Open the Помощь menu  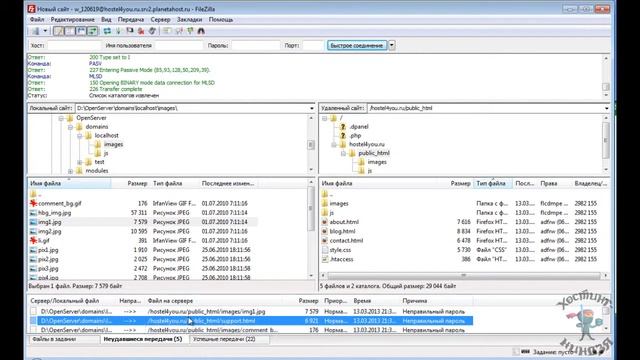221,20
